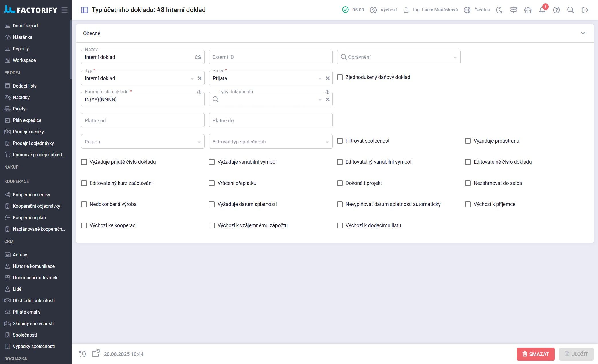This screenshot has width=598, height=364.
Task: Enable Zjednodušený daňový doklad checkbox
Action: pos(340,77)
